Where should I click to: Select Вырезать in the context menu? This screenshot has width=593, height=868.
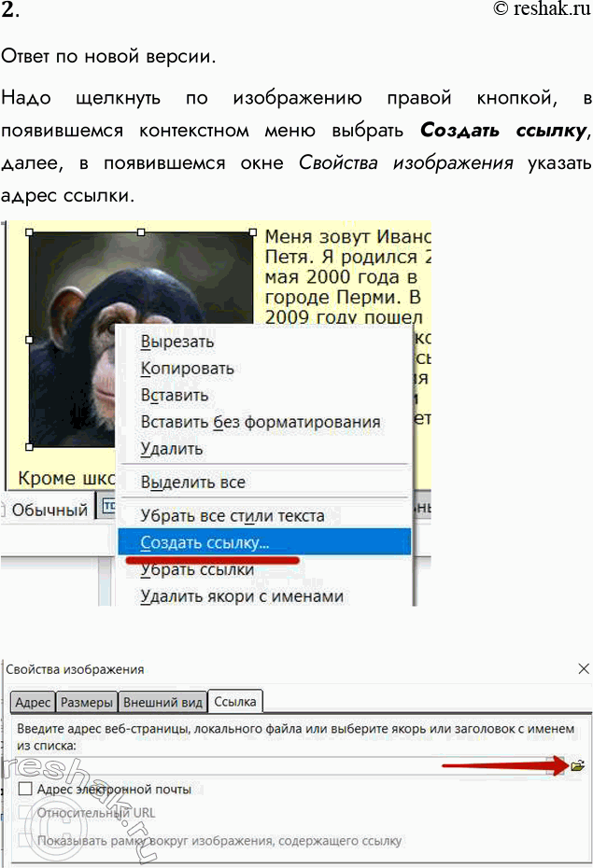(177, 342)
